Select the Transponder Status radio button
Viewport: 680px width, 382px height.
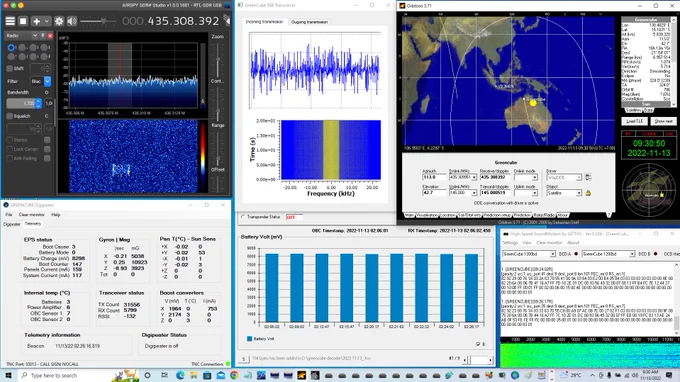point(243,217)
